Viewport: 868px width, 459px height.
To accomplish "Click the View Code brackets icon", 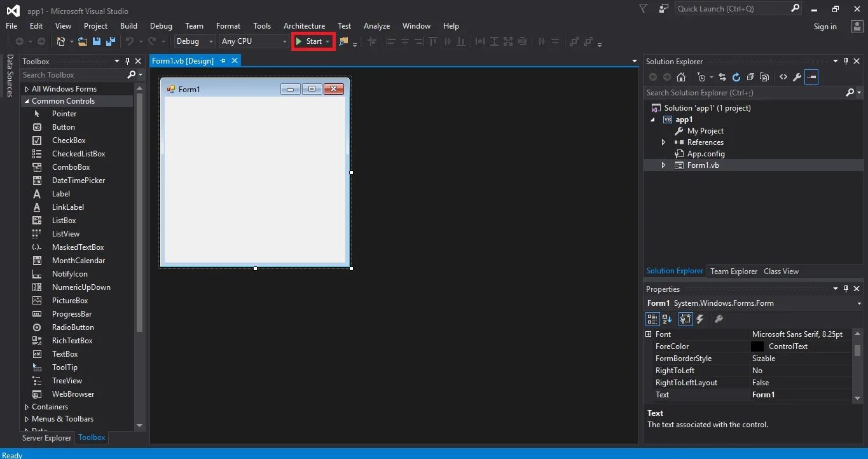I will [x=783, y=77].
